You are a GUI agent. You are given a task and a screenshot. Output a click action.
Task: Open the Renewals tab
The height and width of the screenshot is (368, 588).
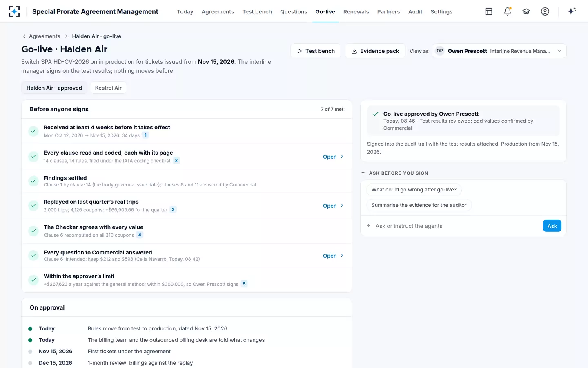pyautogui.click(x=356, y=11)
